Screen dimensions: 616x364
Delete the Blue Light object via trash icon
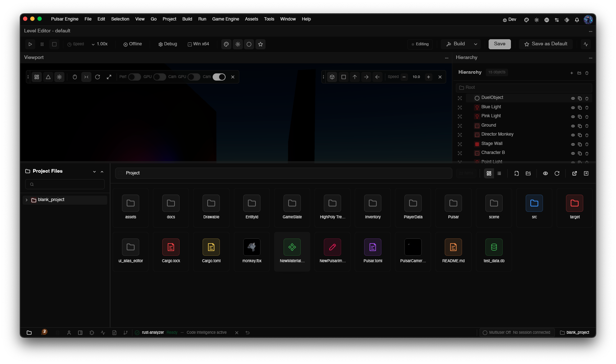pos(587,108)
